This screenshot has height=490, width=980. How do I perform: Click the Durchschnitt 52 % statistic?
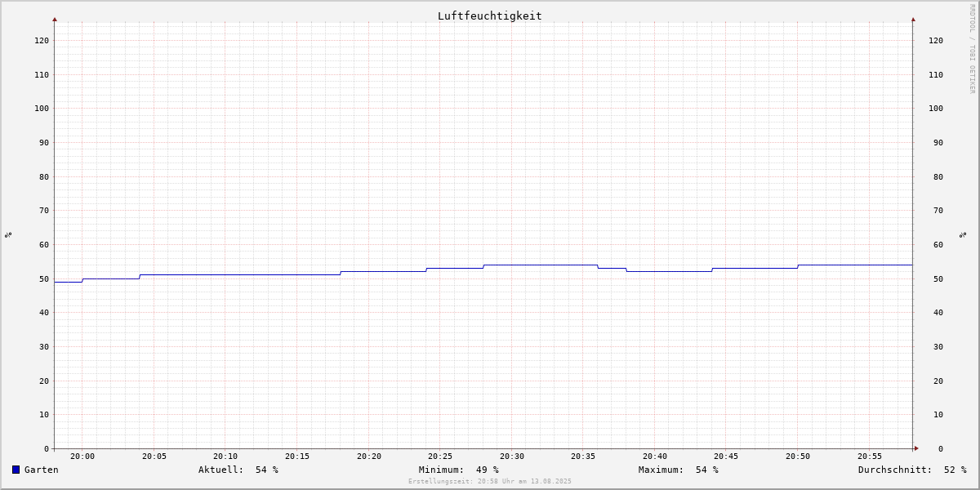tap(912, 470)
